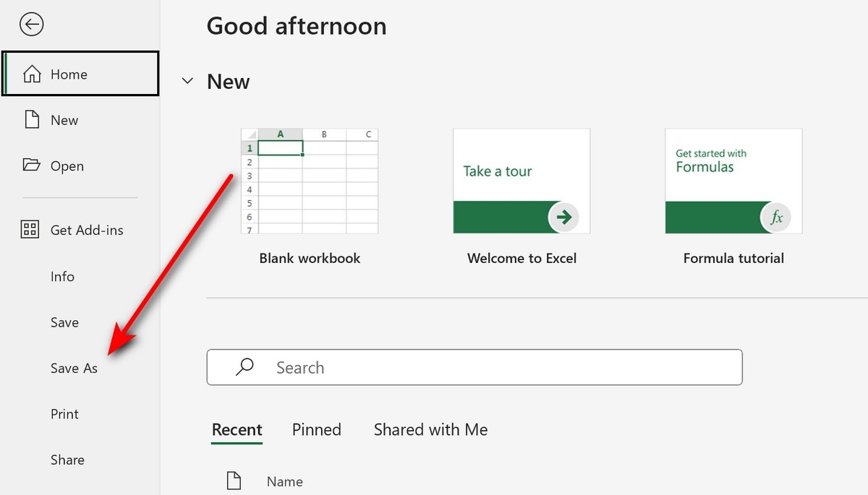Select Share in the sidebar
Viewport: 868px width, 495px height.
(67, 460)
